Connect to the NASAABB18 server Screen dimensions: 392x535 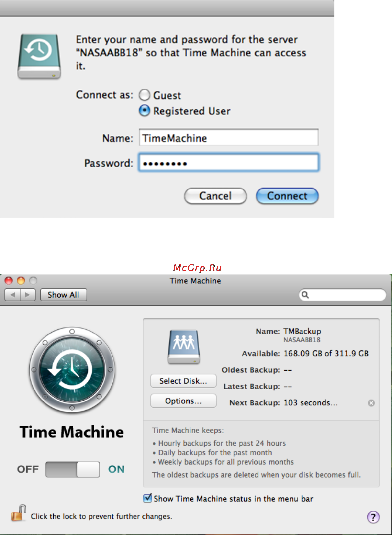287,196
